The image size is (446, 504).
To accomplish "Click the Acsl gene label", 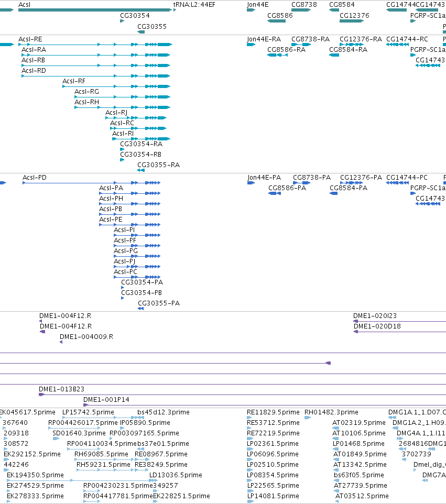I will click(25, 5).
